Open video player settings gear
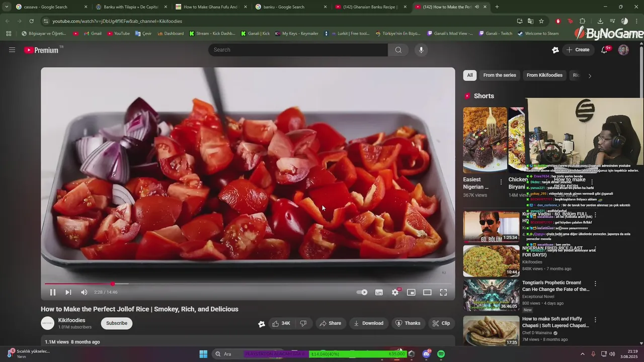 [395, 292]
